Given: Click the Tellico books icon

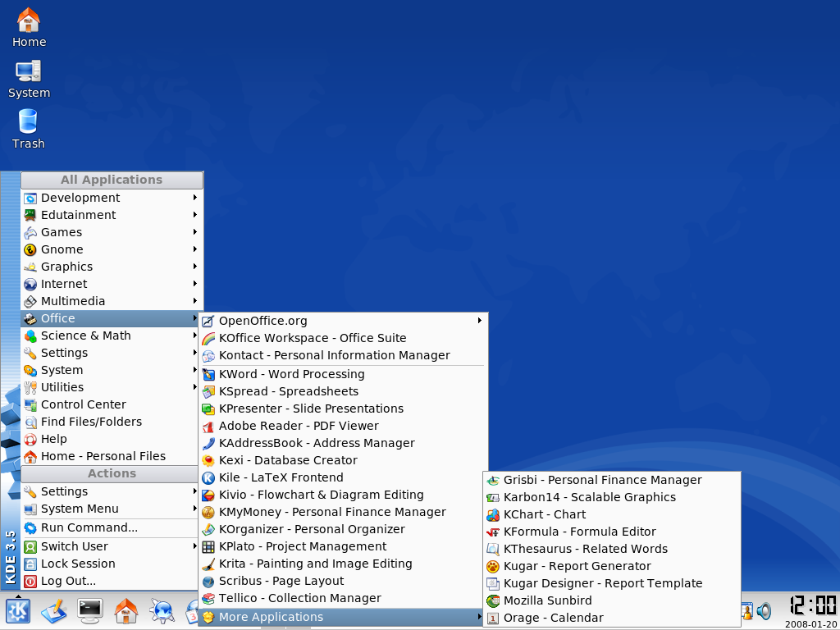Looking at the screenshot, I should [208, 598].
